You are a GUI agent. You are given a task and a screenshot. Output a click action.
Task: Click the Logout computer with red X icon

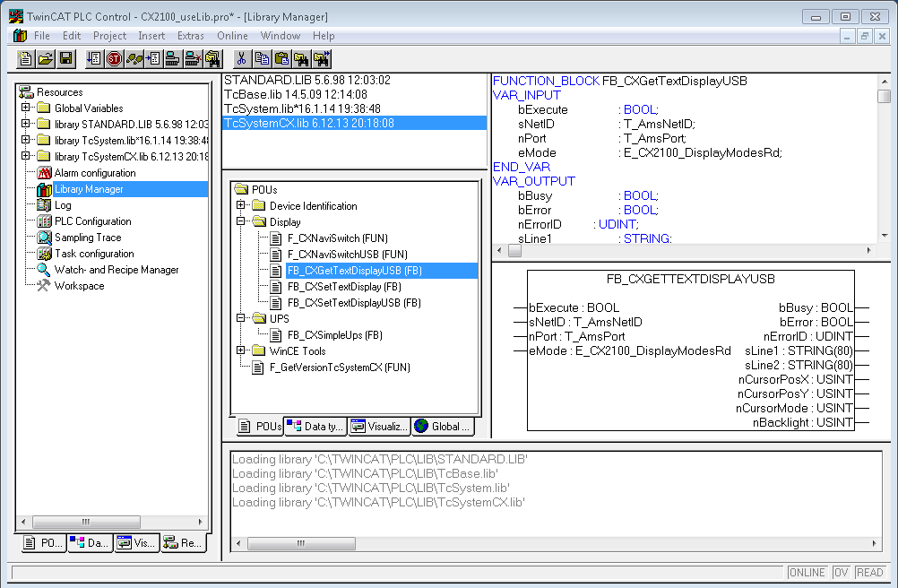193,58
